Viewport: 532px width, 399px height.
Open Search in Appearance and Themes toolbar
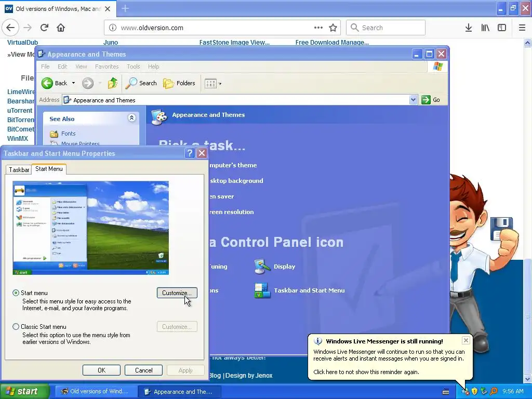tap(141, 83)
